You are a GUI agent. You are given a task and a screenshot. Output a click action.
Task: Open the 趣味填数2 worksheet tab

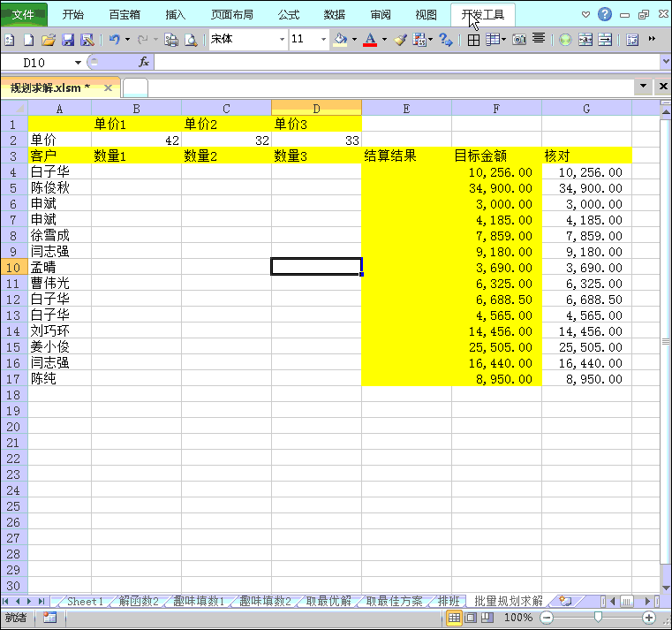(265, 601)
